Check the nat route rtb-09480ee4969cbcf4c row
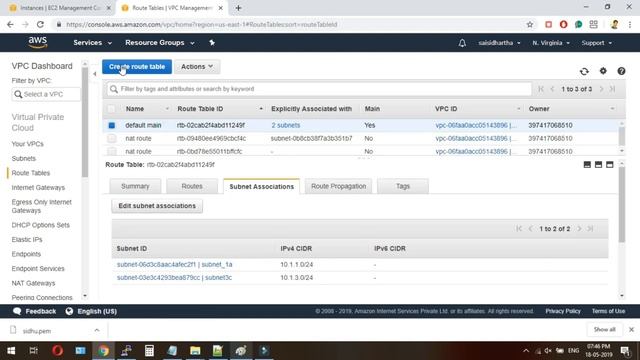The width and height of the screenshot is (640, 360). pyautogui.click(x=111, y=138)
